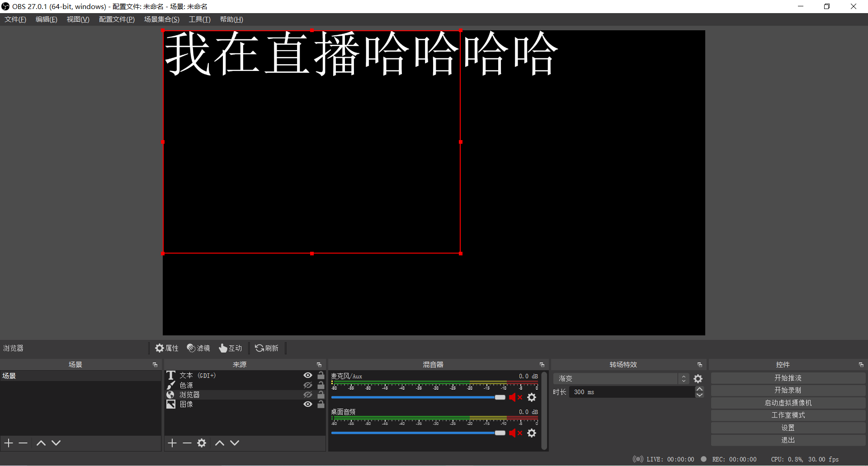The width and height of the screenshot is (868, 466).
Task: Open the 文件 menu
Action: pyautogui.click(x=15, y=19)
